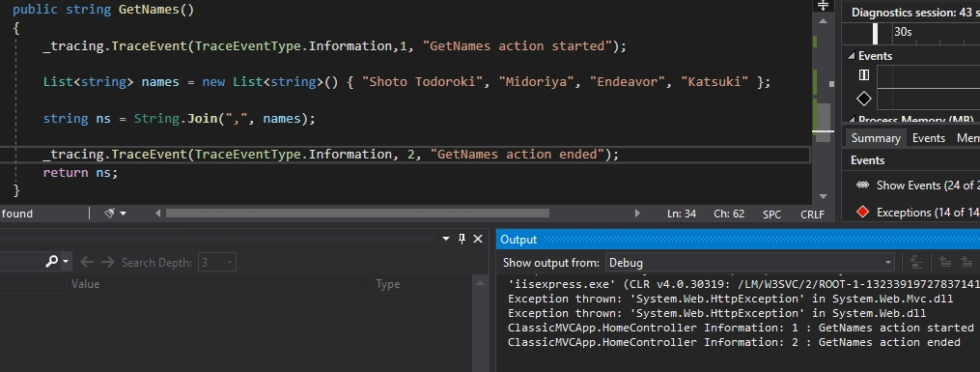Click the 'iisexpress.exe' output line
Image resolution: width=980 pixels, height=372 pixels.
tap(743, 284)
